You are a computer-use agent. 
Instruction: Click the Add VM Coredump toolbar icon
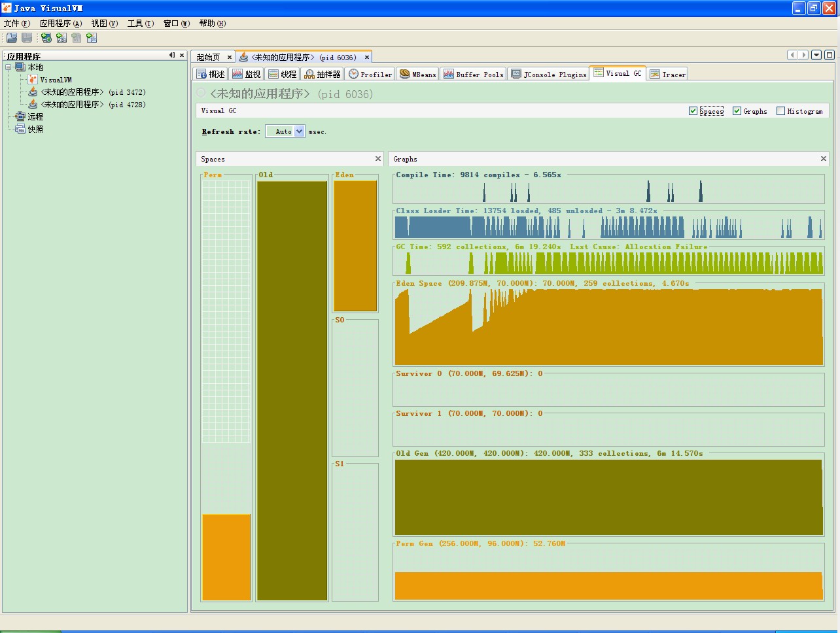tap(77, 38)
